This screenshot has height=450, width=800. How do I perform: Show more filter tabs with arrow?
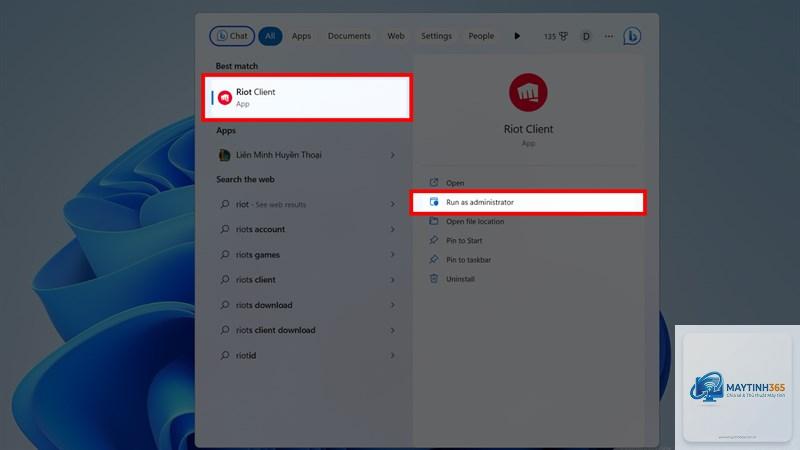pos(517,36)
